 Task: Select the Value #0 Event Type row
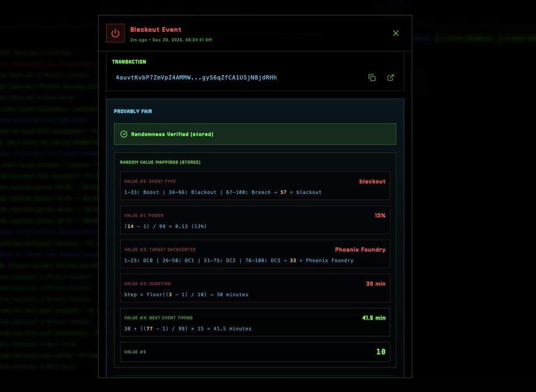pos(255,186)
